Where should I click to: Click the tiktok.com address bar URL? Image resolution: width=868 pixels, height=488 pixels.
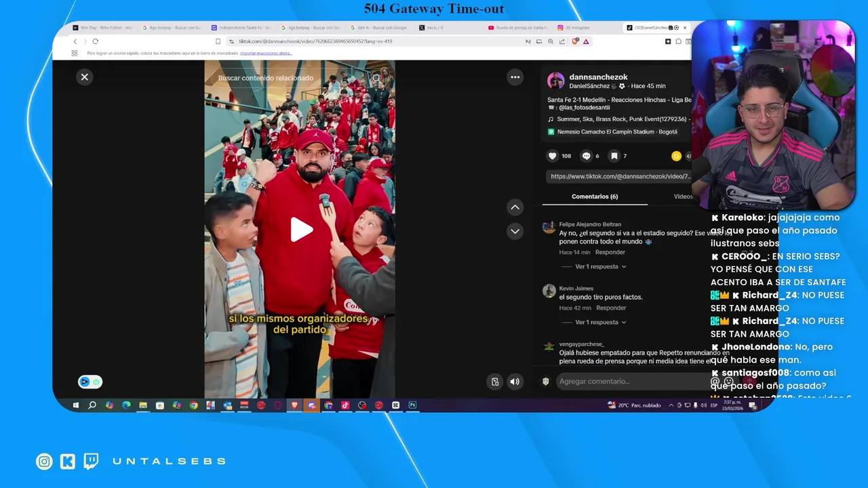[315, 41]
